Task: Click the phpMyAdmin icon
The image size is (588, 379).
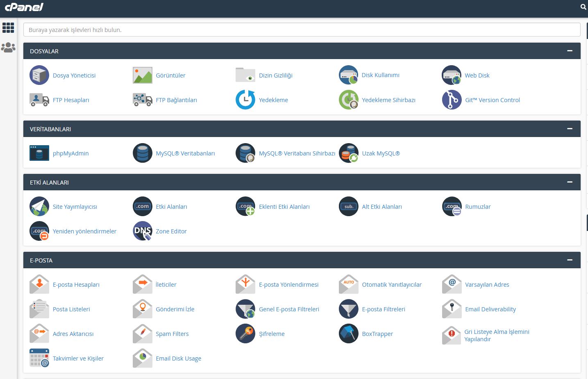Action: pyautogui.click(x=39, y=153)
